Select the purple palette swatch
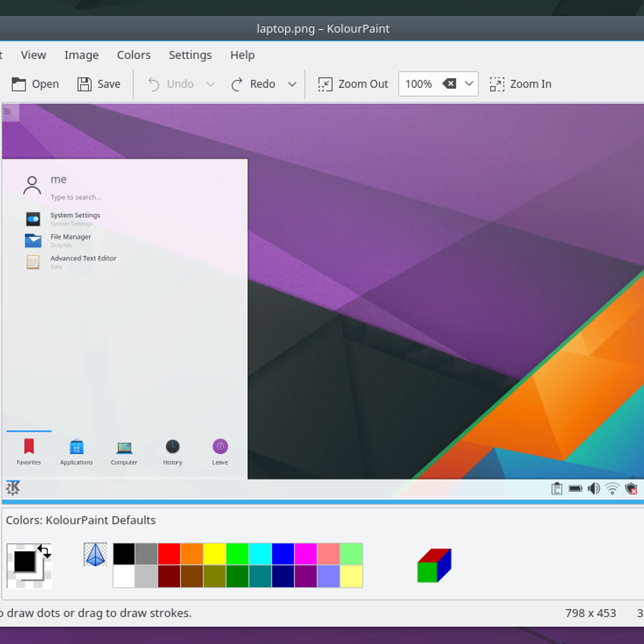 click(x=305, y=576)
